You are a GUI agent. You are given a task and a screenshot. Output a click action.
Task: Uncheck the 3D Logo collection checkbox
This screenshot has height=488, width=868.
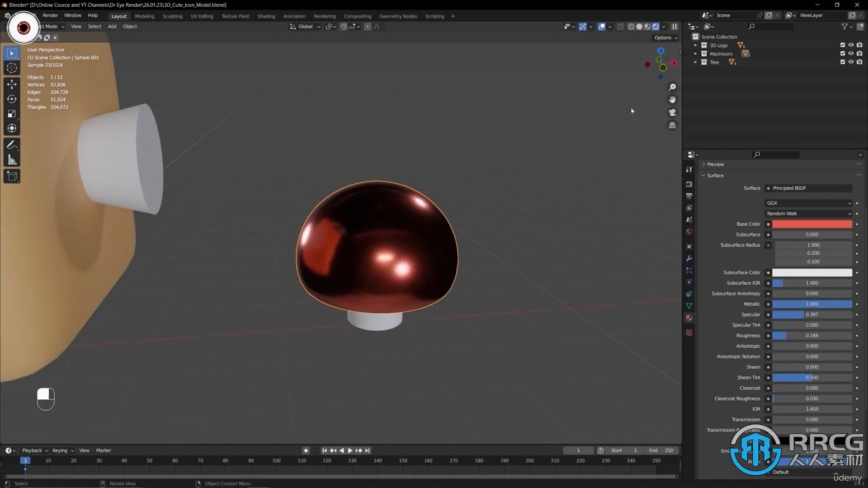tap(843, 45)
